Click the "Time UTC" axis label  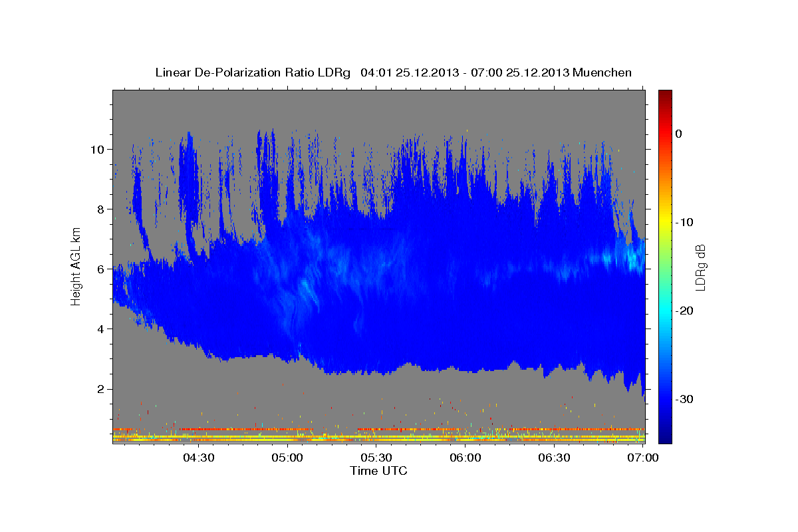[x=378, y=471]
